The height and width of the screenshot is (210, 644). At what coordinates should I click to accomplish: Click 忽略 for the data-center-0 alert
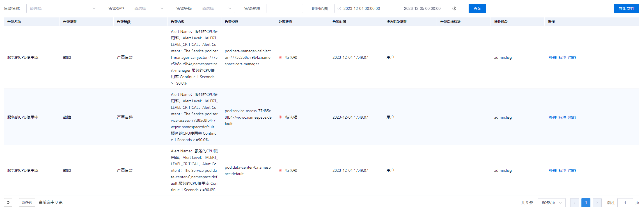[572, 171]
